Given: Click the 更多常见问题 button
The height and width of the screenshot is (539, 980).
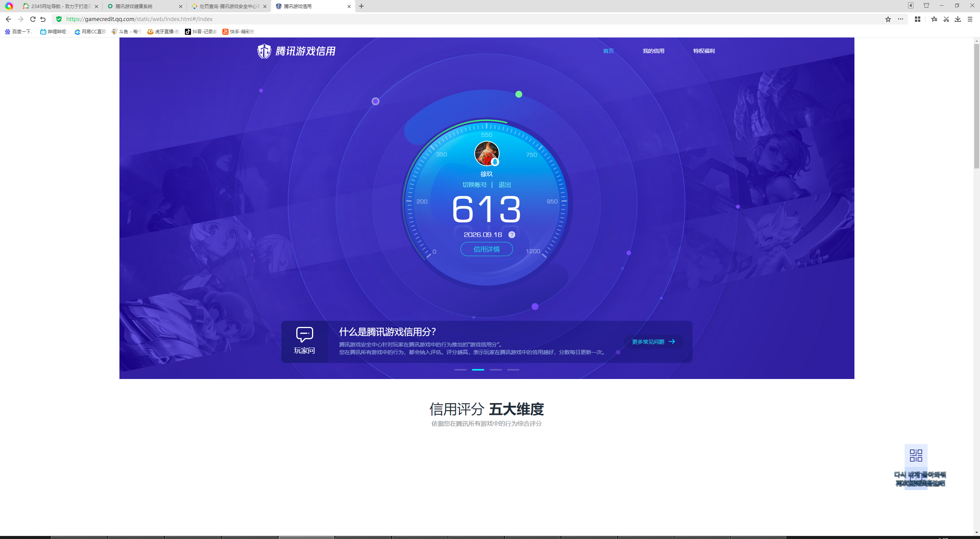Looking at the screenshot, I should (653, 342).
